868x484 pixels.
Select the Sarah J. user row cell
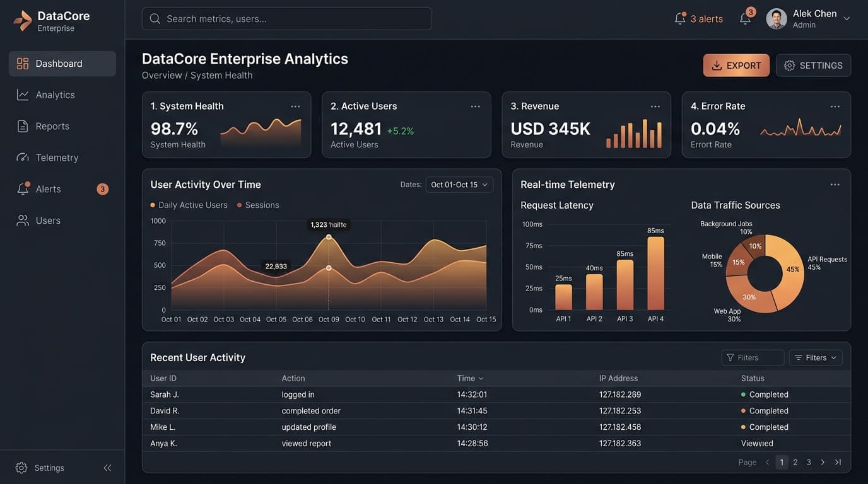[165, 395]
